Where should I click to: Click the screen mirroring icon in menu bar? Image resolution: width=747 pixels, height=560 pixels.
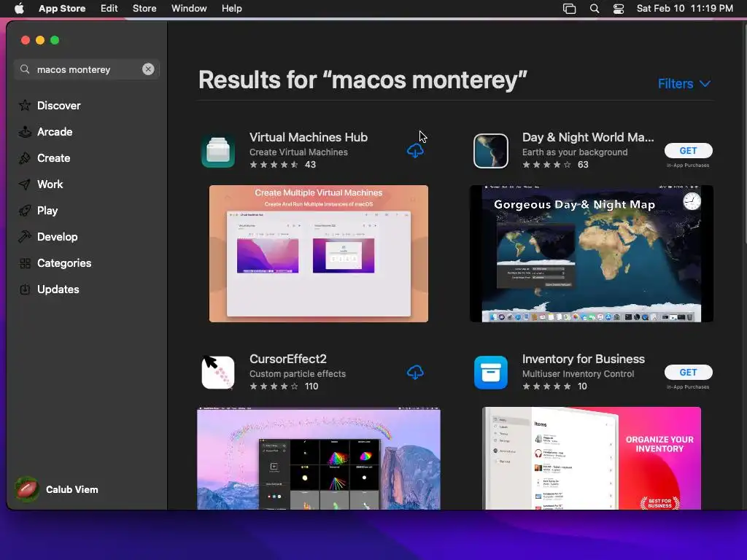pyautogui.click(x=569, y=9)
